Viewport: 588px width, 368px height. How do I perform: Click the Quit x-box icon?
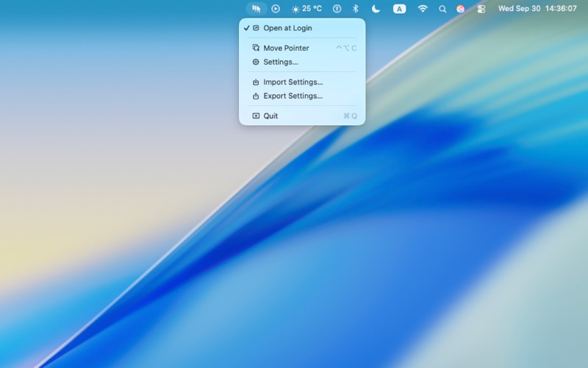coord(256,116)
